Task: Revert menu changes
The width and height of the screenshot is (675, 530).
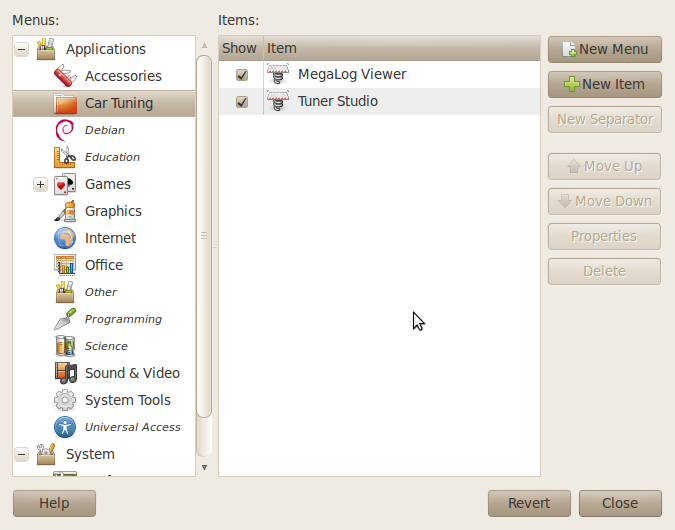Action: (529, 503)
